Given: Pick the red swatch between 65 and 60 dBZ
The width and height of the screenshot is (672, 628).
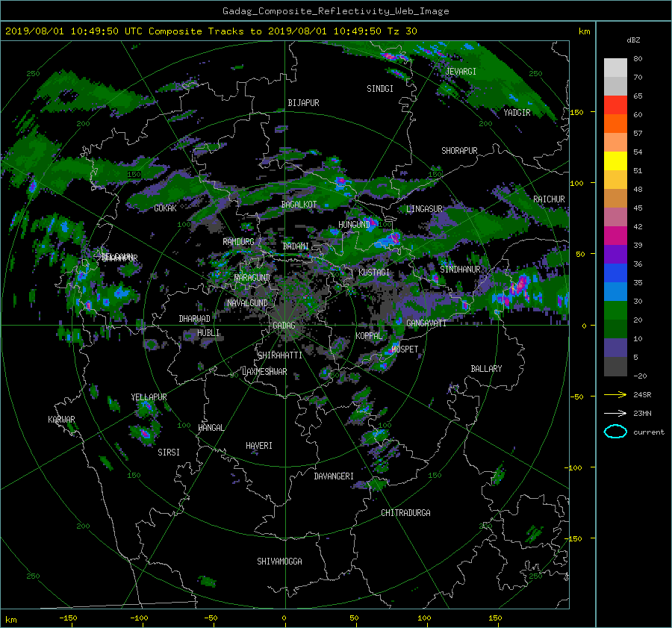Looking at the screenshot, I should 615,105.
